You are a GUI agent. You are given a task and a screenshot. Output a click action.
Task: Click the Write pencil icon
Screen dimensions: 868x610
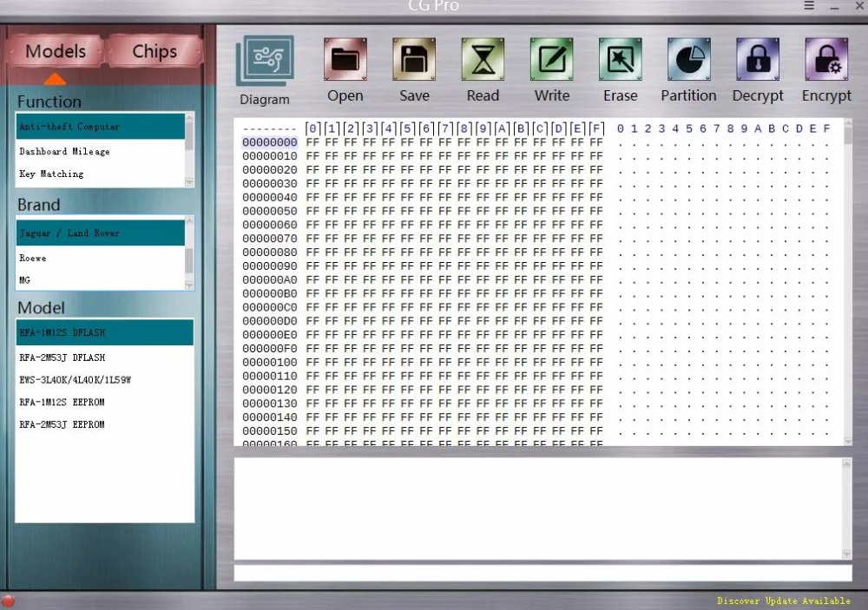click(551, 59)
